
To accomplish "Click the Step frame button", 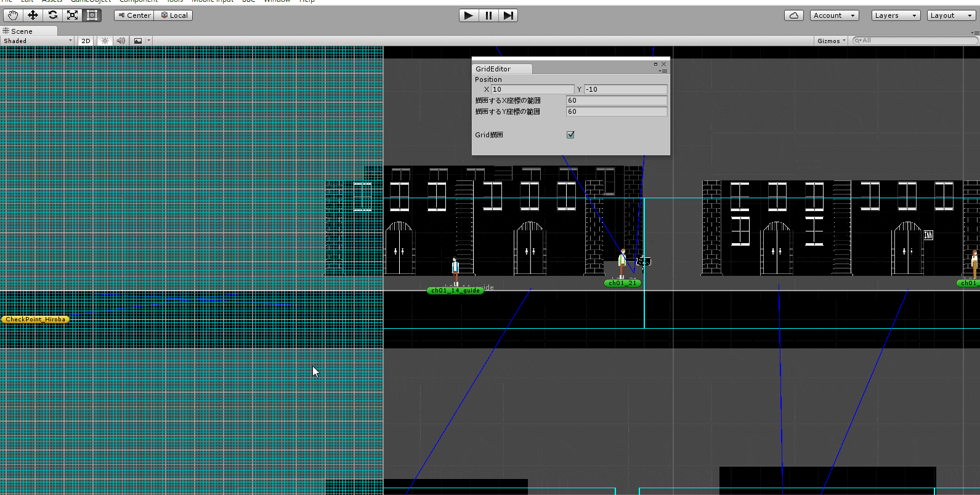I will click(x=508, y=15).
